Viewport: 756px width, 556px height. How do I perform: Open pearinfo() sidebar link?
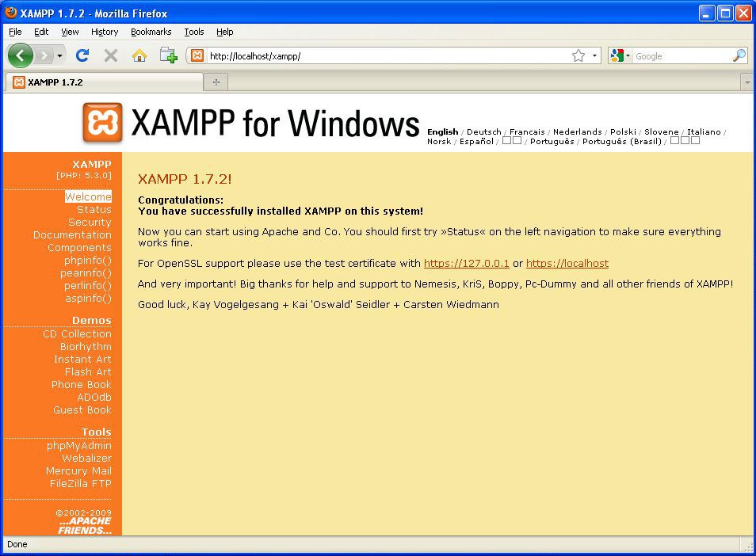coord(86,273)
